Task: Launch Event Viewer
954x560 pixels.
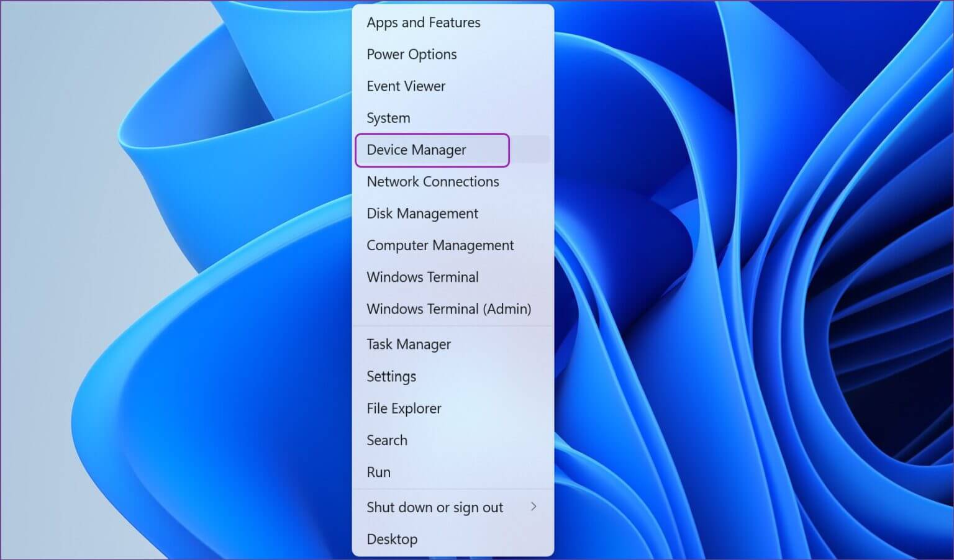Action: [453, 86]
